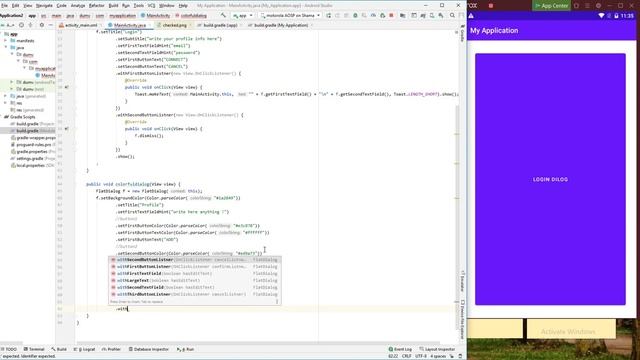This screenshot has width=640, height=360.
Task: Expand the manifests folder
Action: click(x=6, y=41)
